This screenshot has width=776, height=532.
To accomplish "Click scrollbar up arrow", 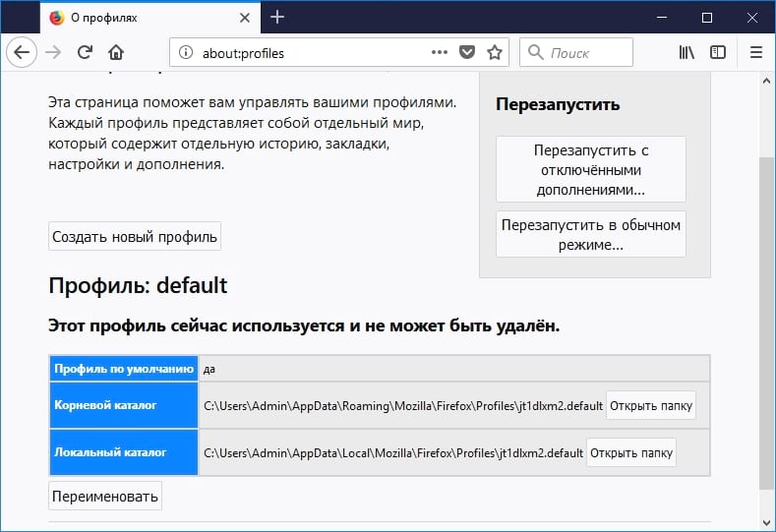I will (x=766, y=81).
